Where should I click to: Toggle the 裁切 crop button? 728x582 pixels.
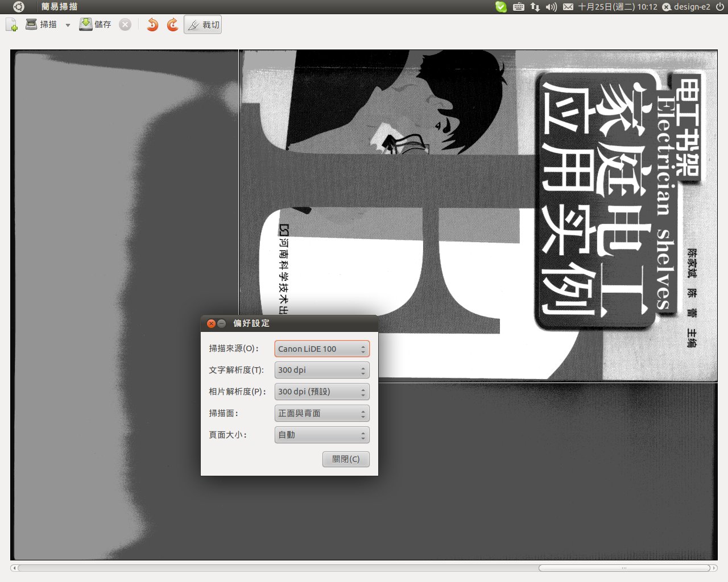tap(202, 25)
